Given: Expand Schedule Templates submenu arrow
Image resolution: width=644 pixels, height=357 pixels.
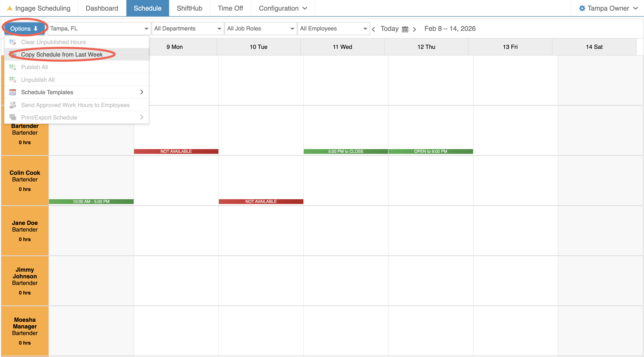Looking at the screenshot, I should click(x=142, y=92).
